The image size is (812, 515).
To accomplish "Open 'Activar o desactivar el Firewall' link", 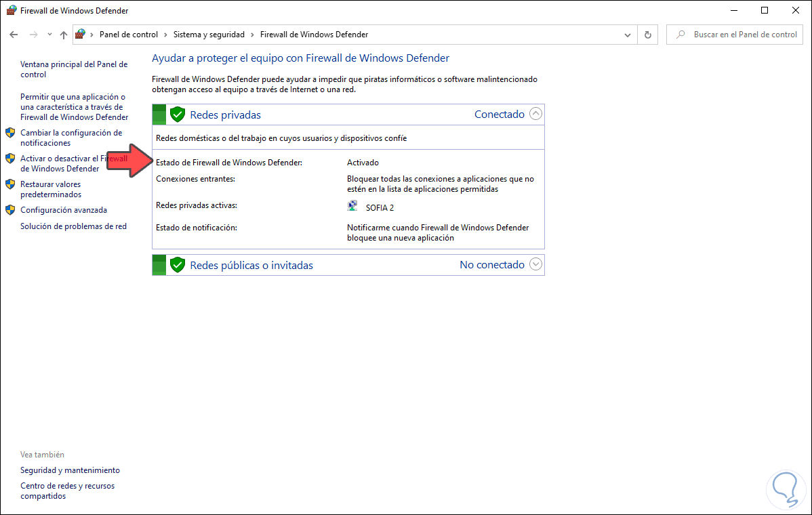I will (73, 163).
